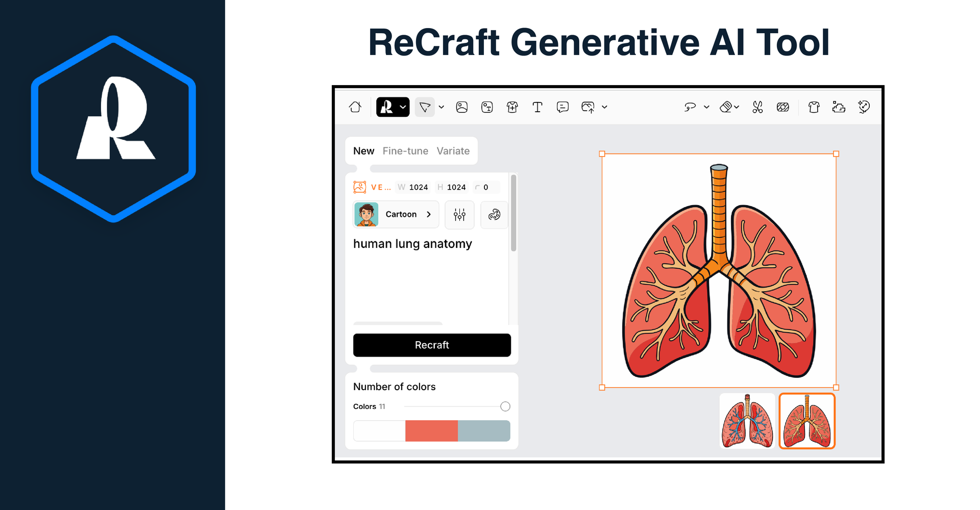Select the orange-highlighted lungs thumbnail

click(x=807, y=421)
